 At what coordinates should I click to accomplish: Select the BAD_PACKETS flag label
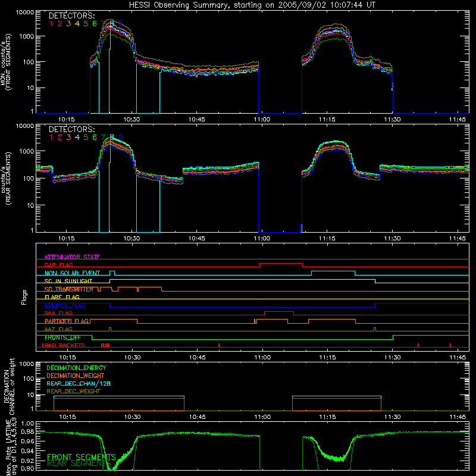[64, 345]
